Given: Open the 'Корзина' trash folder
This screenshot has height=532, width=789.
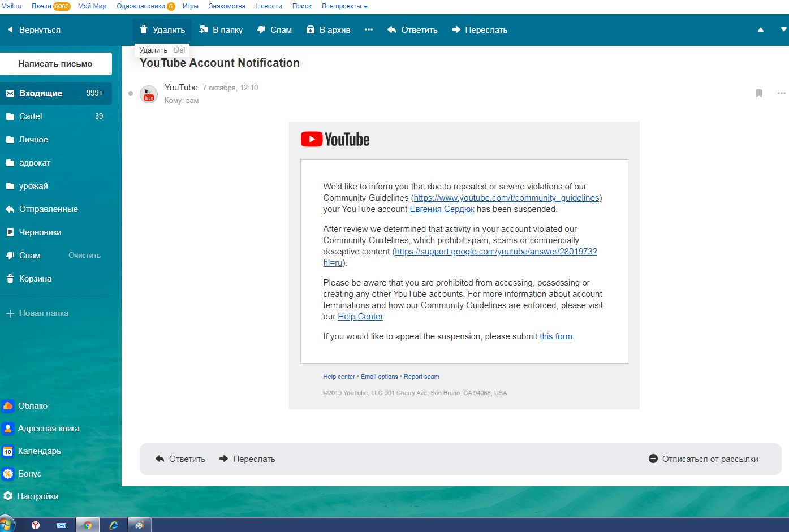Looking at the screenshot, I should [55, 279].
